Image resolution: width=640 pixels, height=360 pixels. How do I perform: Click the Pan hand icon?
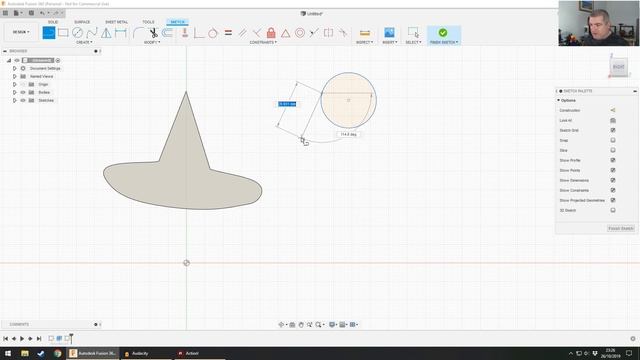(301, 325)
